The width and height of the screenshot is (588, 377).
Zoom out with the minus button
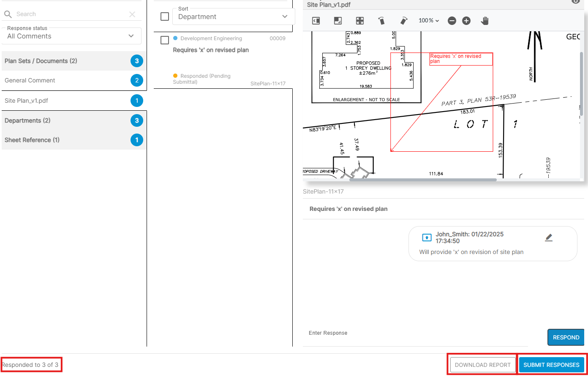(452, 21)
